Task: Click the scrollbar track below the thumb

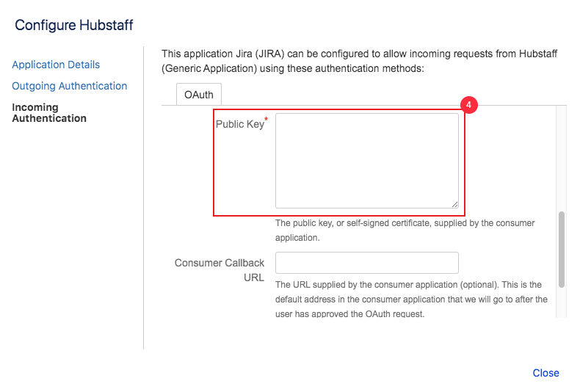Action: 562,303
